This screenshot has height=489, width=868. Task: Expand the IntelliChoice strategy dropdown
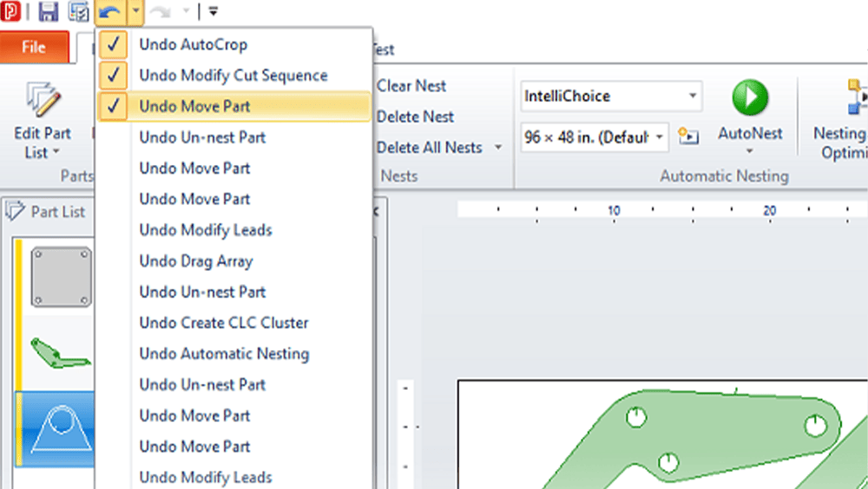693,96
